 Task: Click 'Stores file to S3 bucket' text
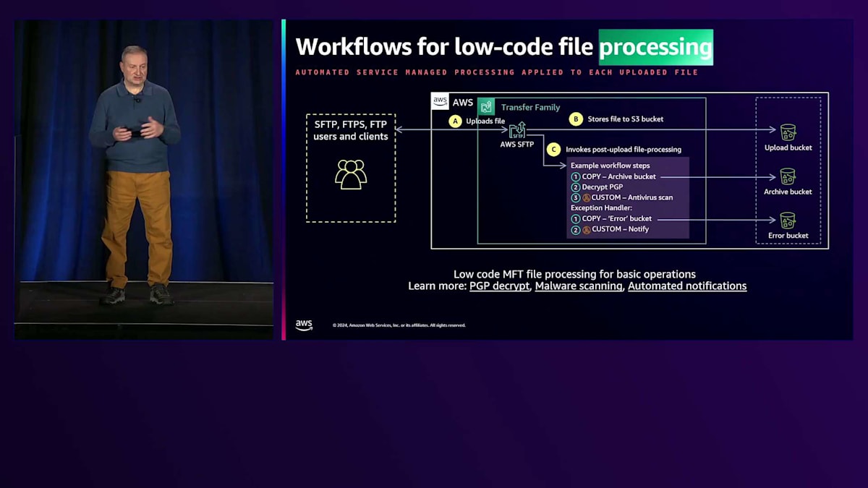(x=625, y=119)
